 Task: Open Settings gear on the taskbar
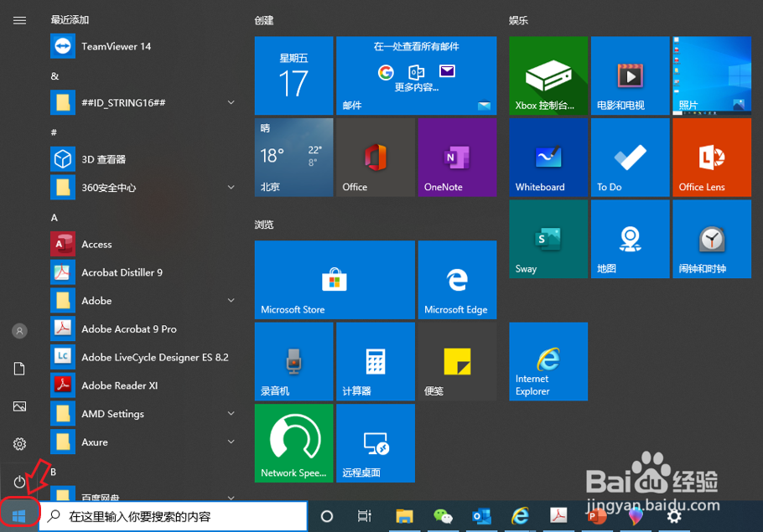(x=674, y=516)
